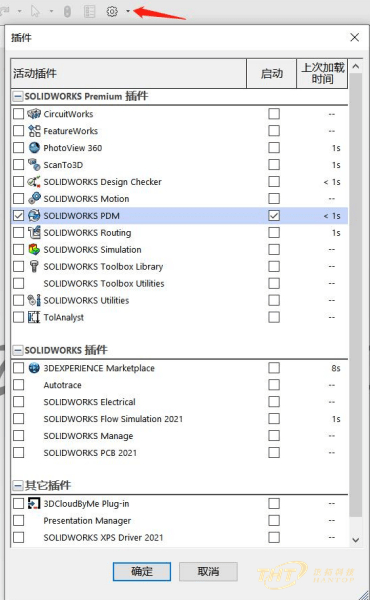This screenshot has height=600, width=370.
Task: Click the TolAnalyst icon
Action: pyautogui.click(x=34, y=317)
